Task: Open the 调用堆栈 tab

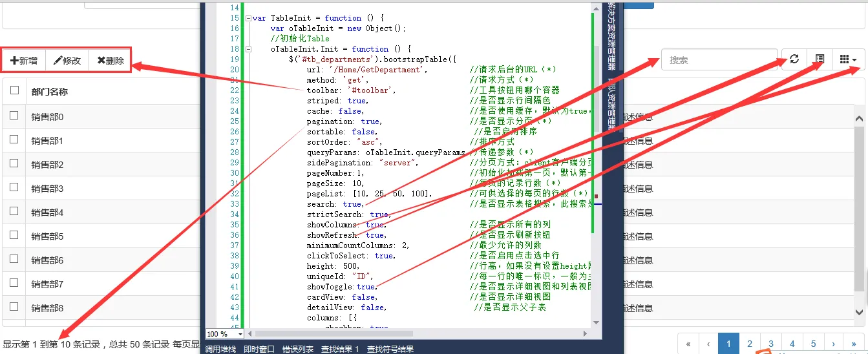Action: coord(221,349)
